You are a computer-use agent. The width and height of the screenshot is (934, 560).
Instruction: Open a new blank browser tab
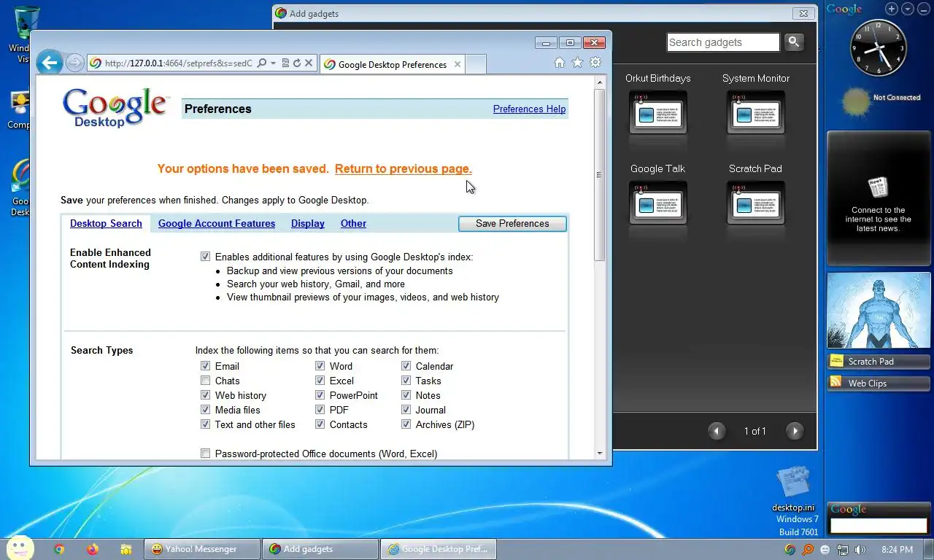(476, 64)
